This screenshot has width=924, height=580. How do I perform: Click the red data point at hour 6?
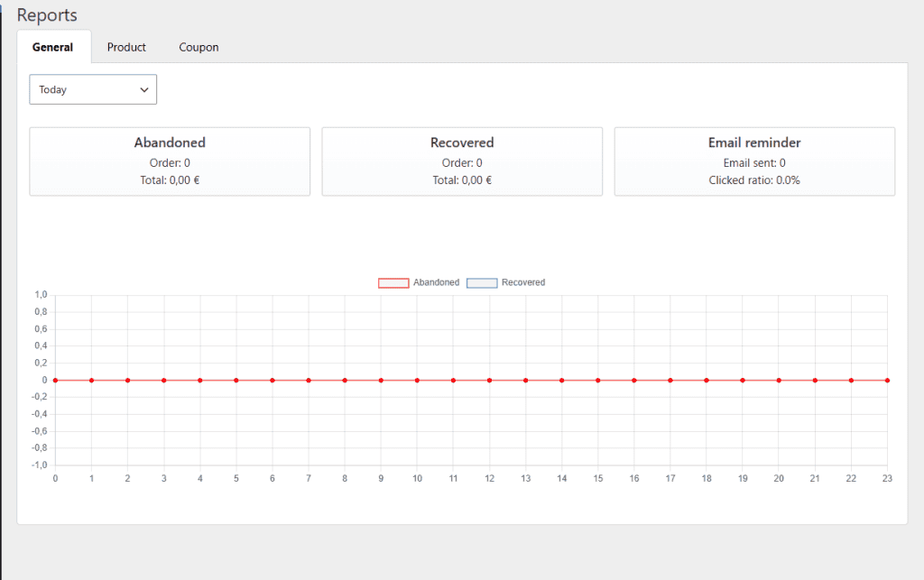click(273, 381)
